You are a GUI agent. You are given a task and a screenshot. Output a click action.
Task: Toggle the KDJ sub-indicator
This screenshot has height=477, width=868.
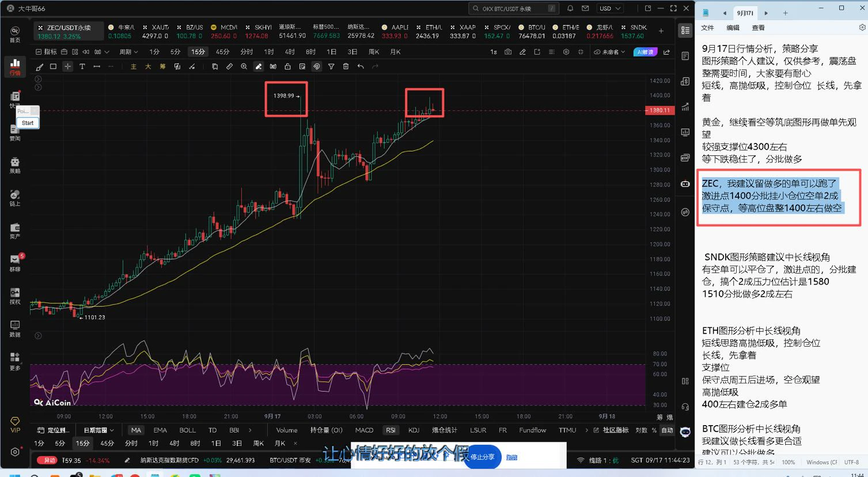click(414, 430)
